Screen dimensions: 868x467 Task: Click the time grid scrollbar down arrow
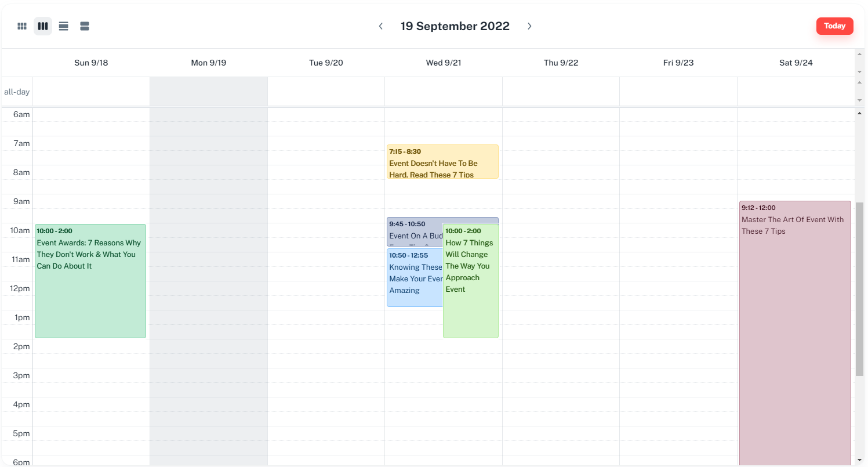(859, 460)
